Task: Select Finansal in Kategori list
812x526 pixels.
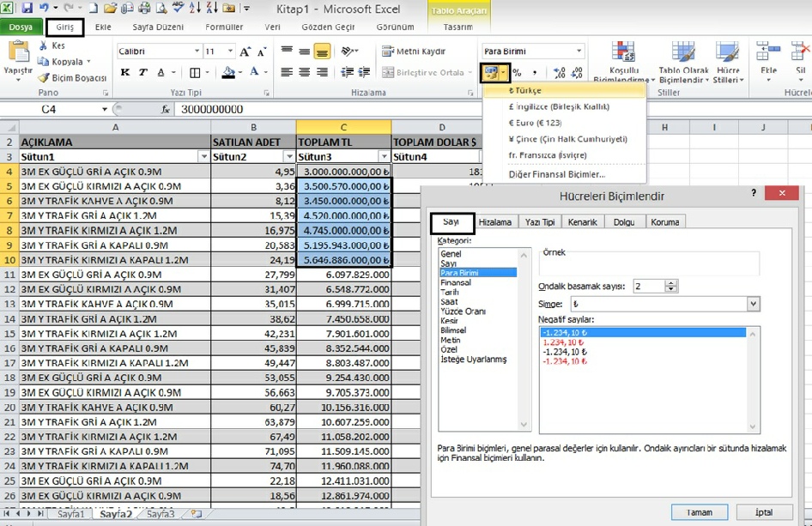Action: pyautogui.click(x=456, y=282)
